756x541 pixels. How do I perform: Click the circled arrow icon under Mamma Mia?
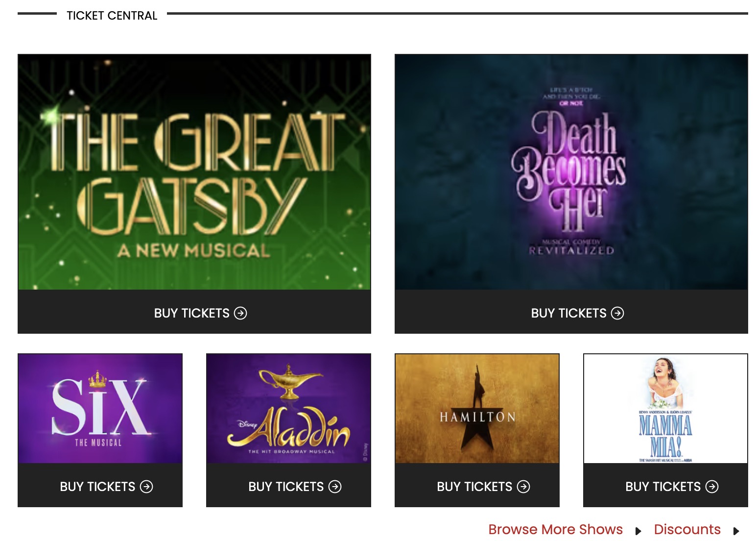pyautogui.click(x=712, y=487)
